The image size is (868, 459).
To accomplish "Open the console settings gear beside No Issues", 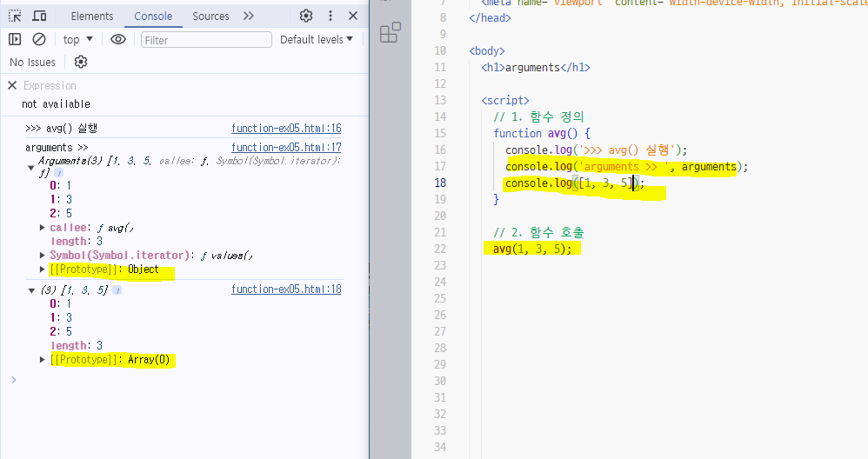I will tap(81, 62).
